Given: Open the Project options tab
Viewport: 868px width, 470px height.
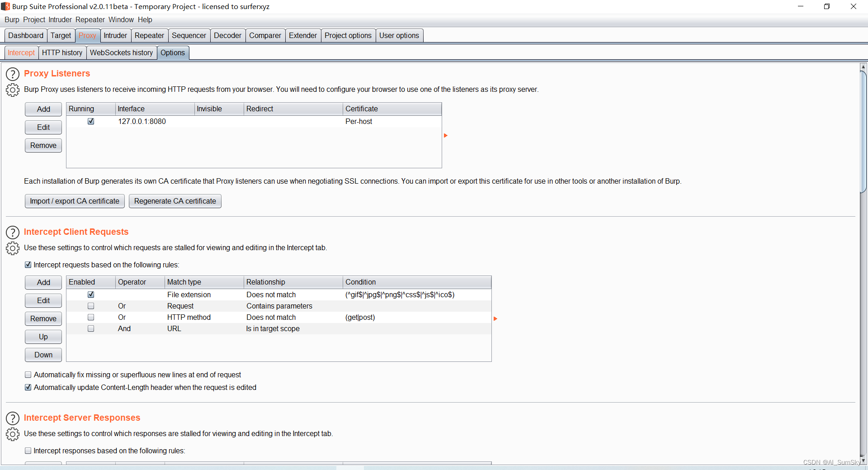Looking at the screenshot, I should pos(348,35).
